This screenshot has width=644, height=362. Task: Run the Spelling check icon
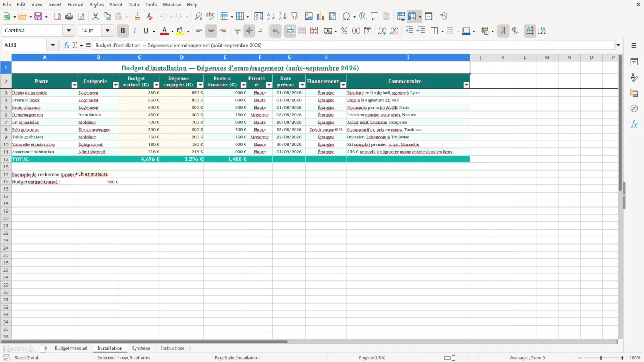pyautogui.click(x=210, y=17)
